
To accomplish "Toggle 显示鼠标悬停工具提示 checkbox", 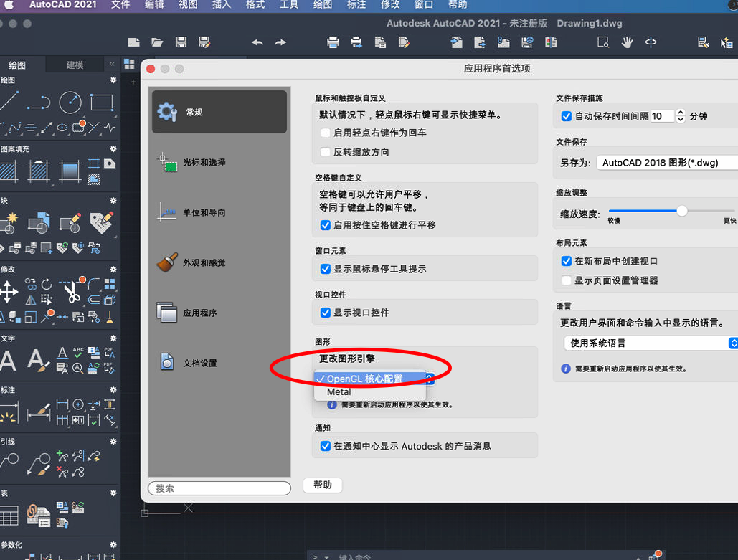I will point(325,269).
